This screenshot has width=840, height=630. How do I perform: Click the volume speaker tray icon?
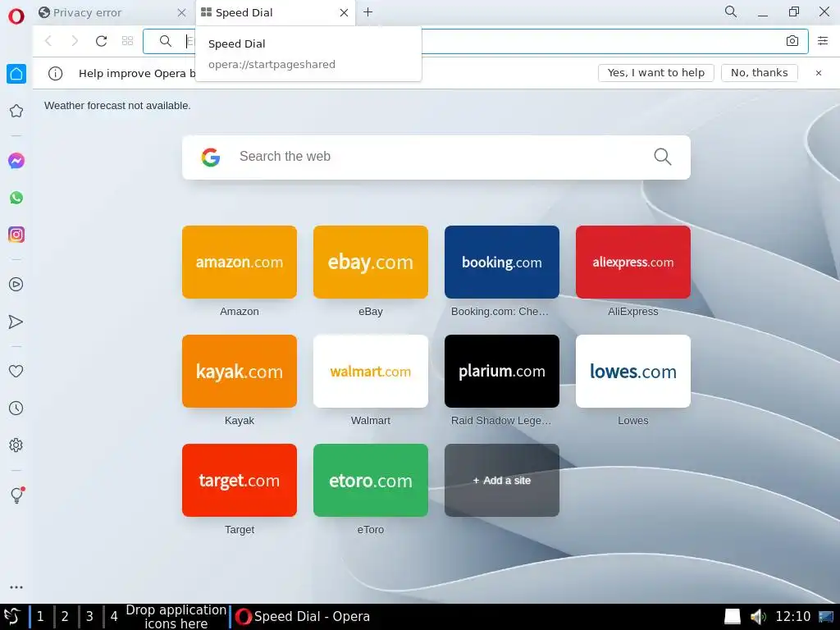[758, 617]
